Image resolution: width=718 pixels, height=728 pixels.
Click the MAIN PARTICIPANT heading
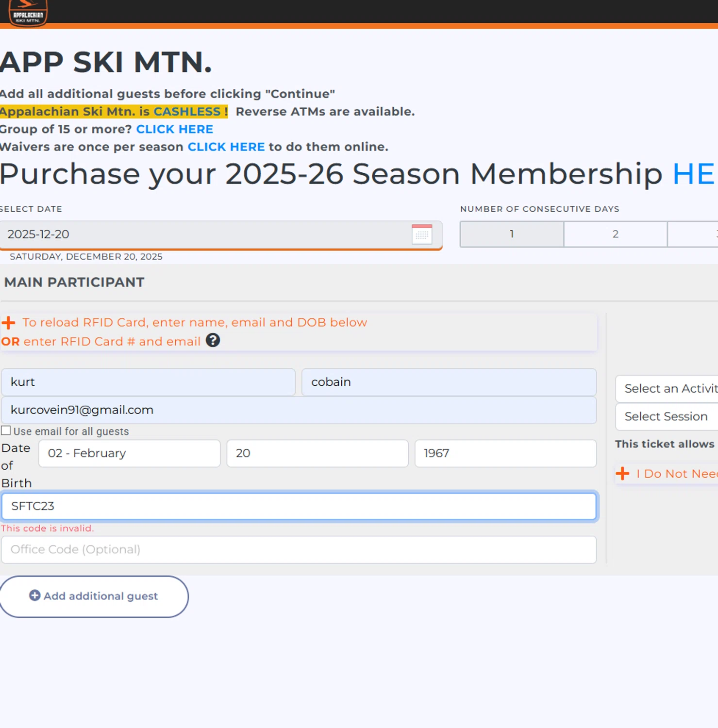click(x=74, y=282)
